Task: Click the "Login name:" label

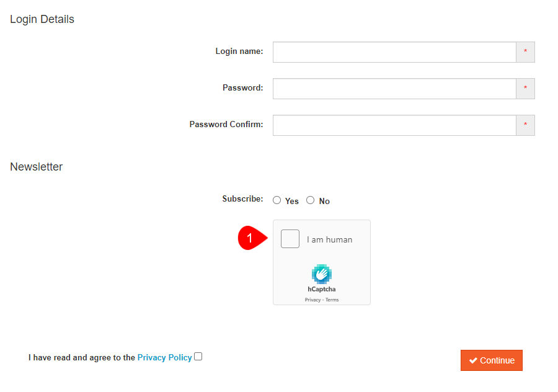Action: [x=239, y=51]
